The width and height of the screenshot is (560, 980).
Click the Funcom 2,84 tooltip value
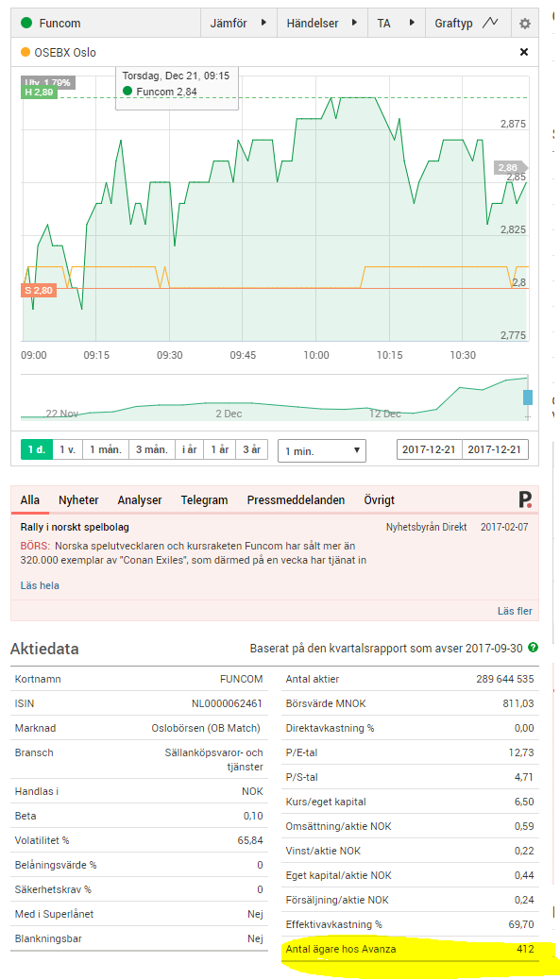point(166,92)
